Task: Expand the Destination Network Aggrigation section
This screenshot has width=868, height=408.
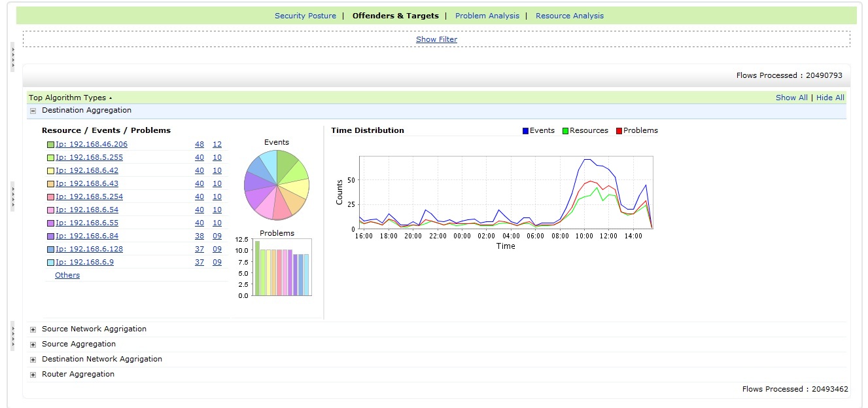Action: [x=33, y=360]
